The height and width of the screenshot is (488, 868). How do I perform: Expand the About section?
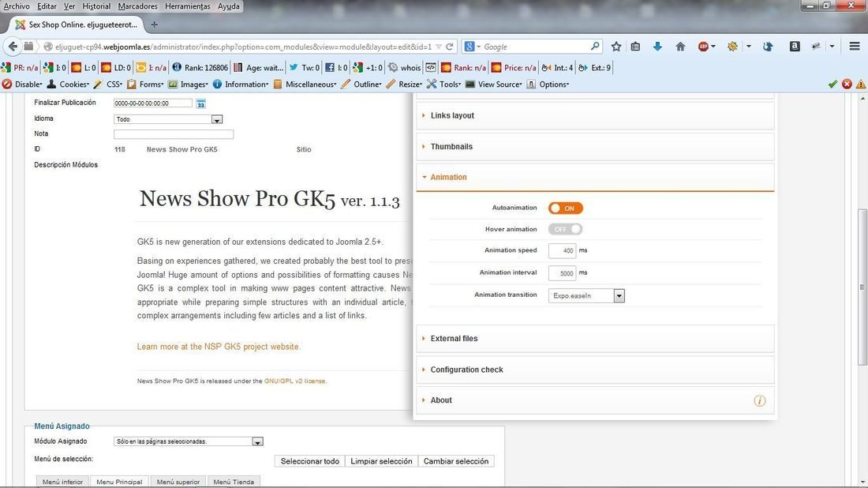tap(595, 400)
